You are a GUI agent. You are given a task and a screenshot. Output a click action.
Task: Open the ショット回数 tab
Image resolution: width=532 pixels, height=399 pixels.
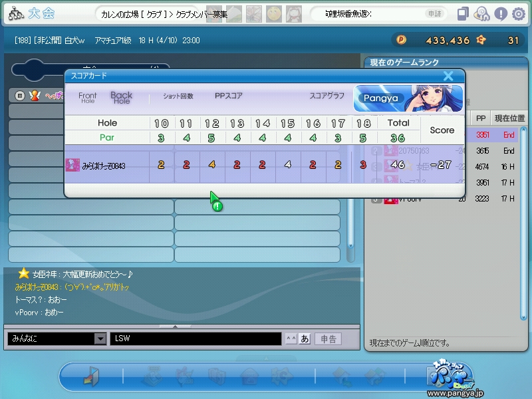click(178, 96)
